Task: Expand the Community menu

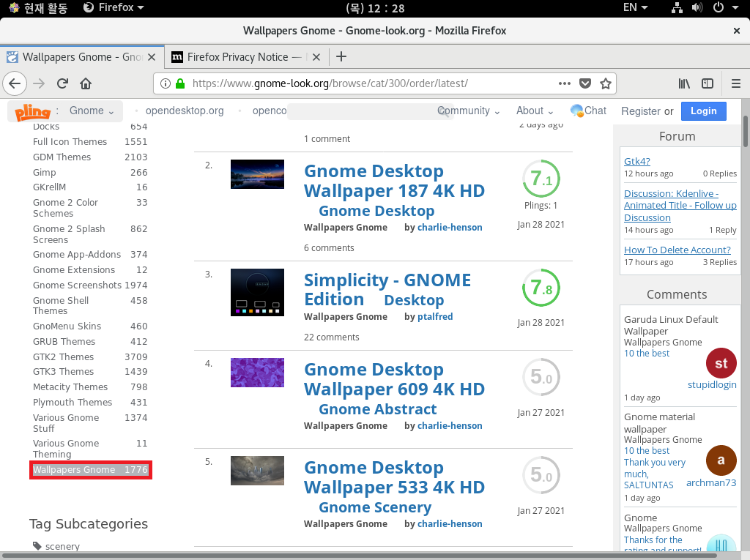Action: [x=468, y=111]
